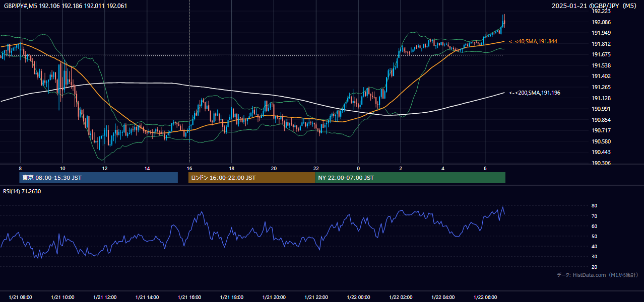644x302 pixels.
Task: Click price axis value 190.991
Action: tap(601, 109)
